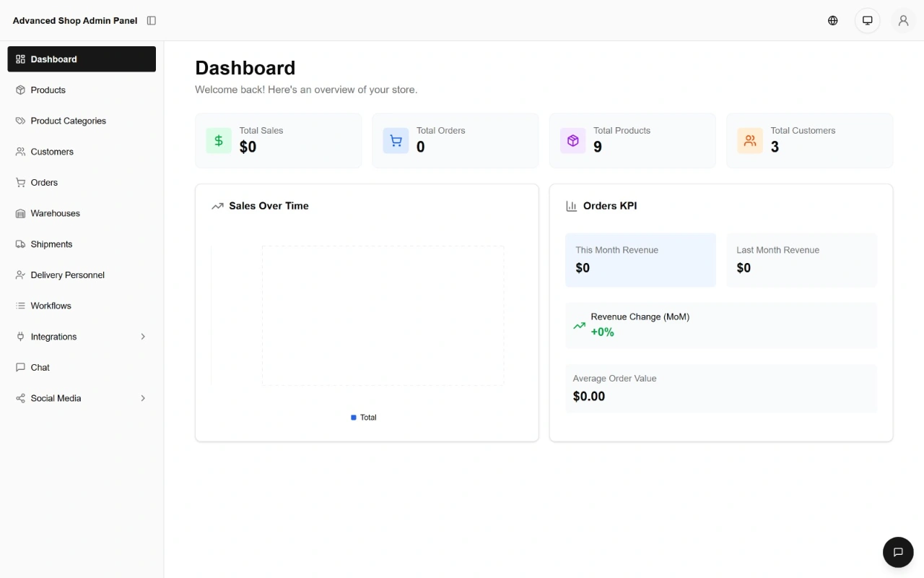Toggle the blue Total legend swatch

pyautogui.click(x=354, y=418)
